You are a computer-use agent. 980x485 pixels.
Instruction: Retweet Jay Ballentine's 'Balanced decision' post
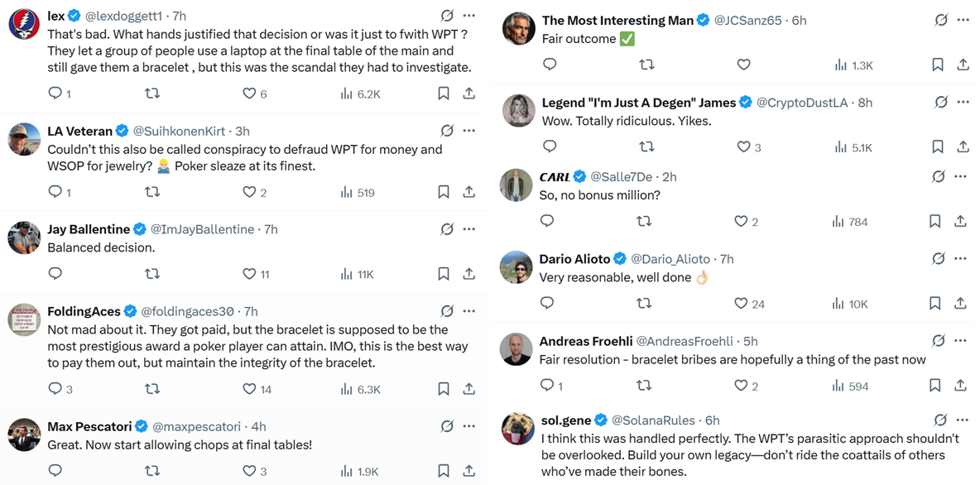[x=152, y=274]
